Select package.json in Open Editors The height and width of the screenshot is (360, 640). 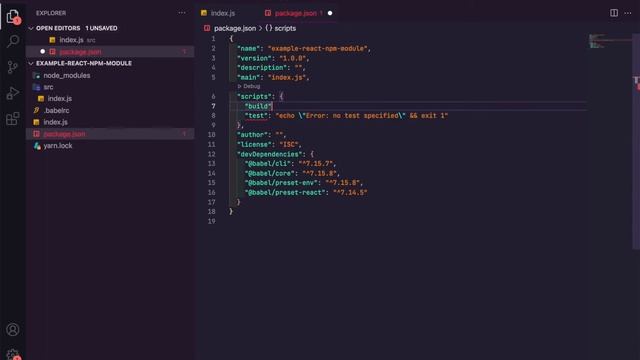click(110, 52)
